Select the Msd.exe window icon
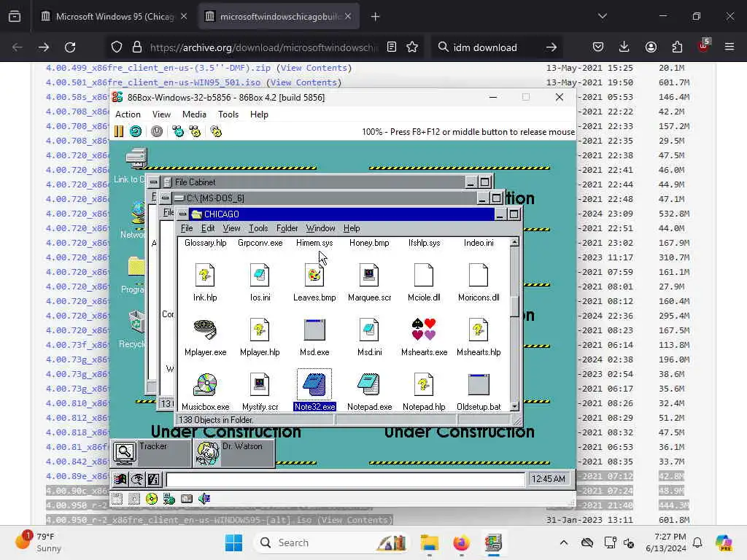 [x=314, y=329]
